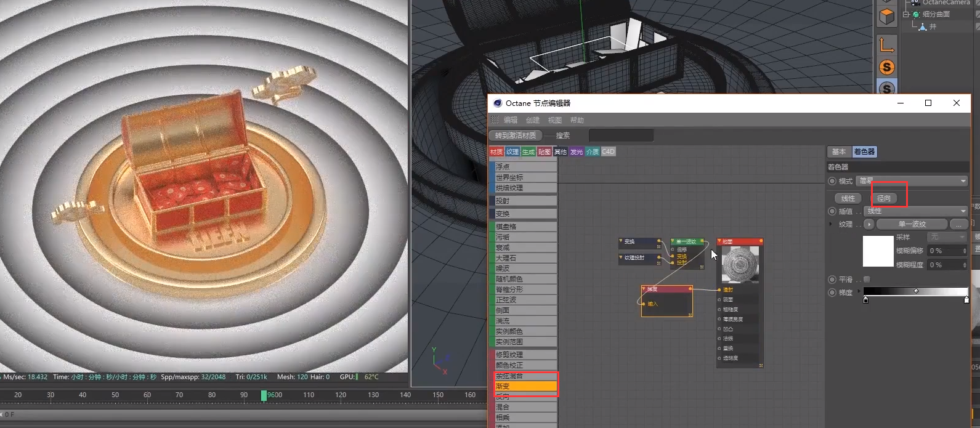Click the small arrow button beside 纹理
The image size is (980, 428).
pyautogui.click(x=869, y=224)
